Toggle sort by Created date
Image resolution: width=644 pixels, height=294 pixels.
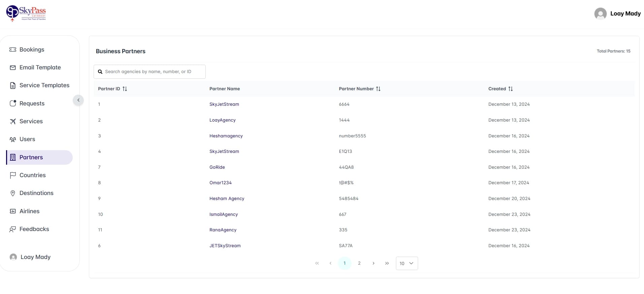click(510, 89)
